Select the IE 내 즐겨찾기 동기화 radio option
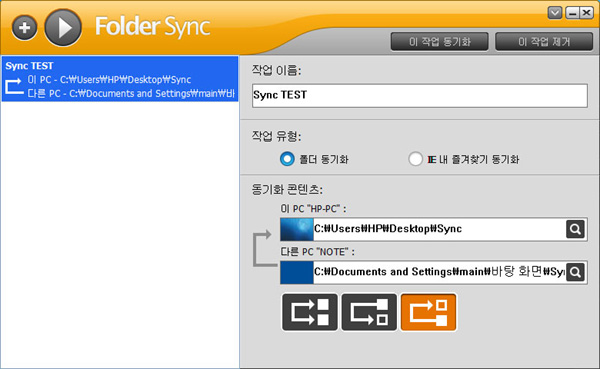Viewport: 600px width, 369px height. 415,158
